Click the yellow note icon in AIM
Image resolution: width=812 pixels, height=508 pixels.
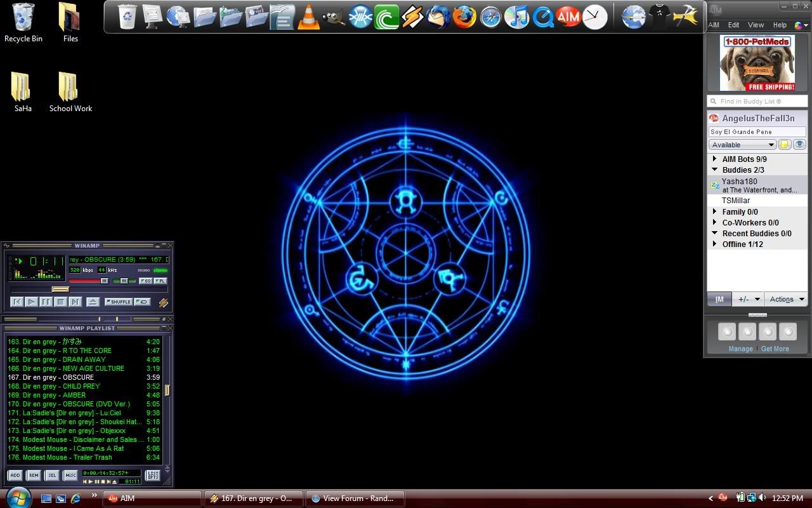(785, 145)
